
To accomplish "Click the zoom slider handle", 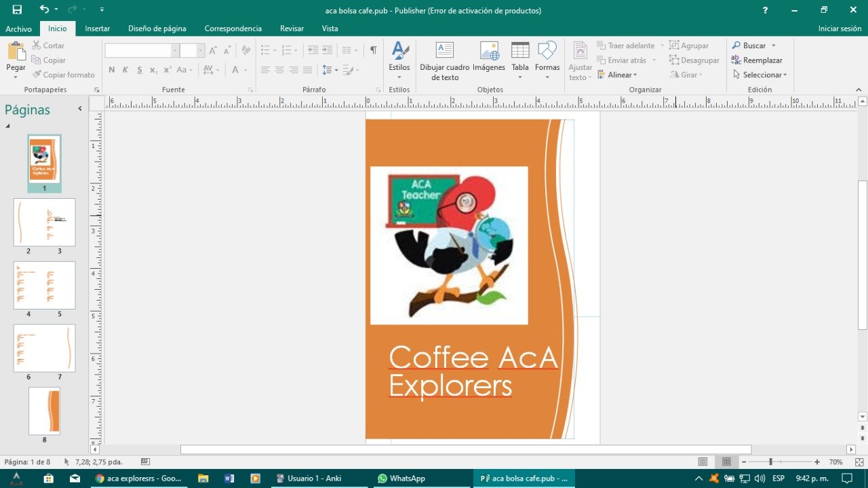I will [770, 462].
